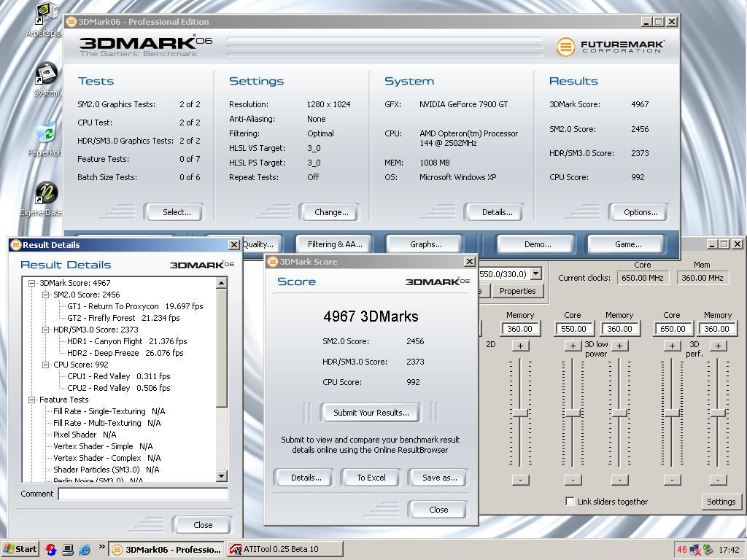Image resolution: width=747 pixels, height=560 pixels.
Task: Click the 3D perf. Core 650.00 field
Action: (672, 329)
